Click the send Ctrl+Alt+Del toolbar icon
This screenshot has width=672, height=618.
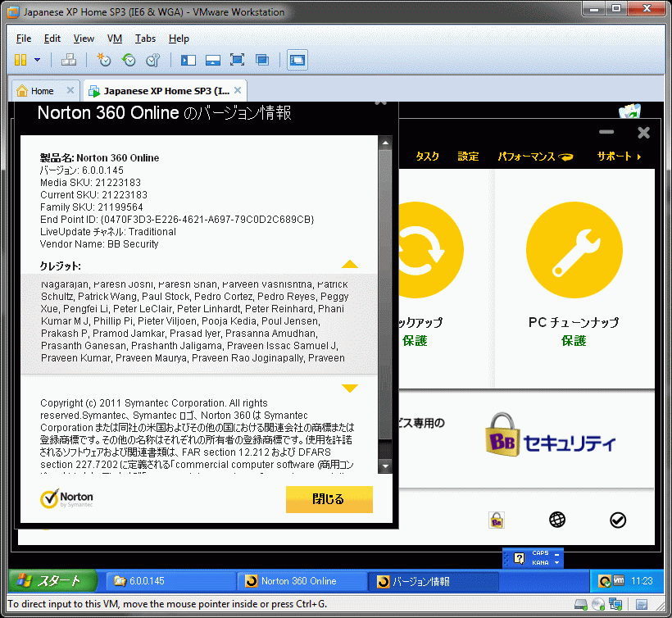click(x=69, y=60)
